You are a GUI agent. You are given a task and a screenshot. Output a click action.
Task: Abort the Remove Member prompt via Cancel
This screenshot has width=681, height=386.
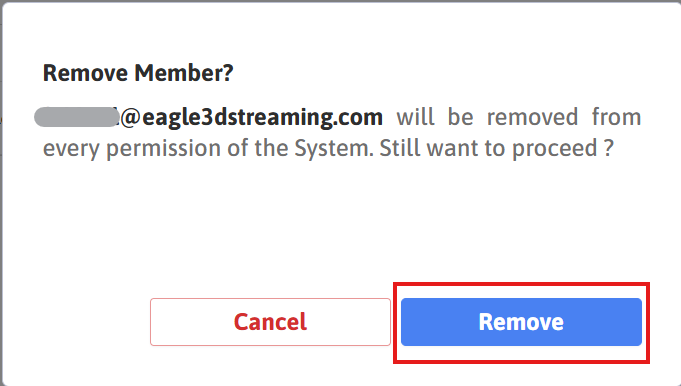pyautogui.click(x=270, y=322)
